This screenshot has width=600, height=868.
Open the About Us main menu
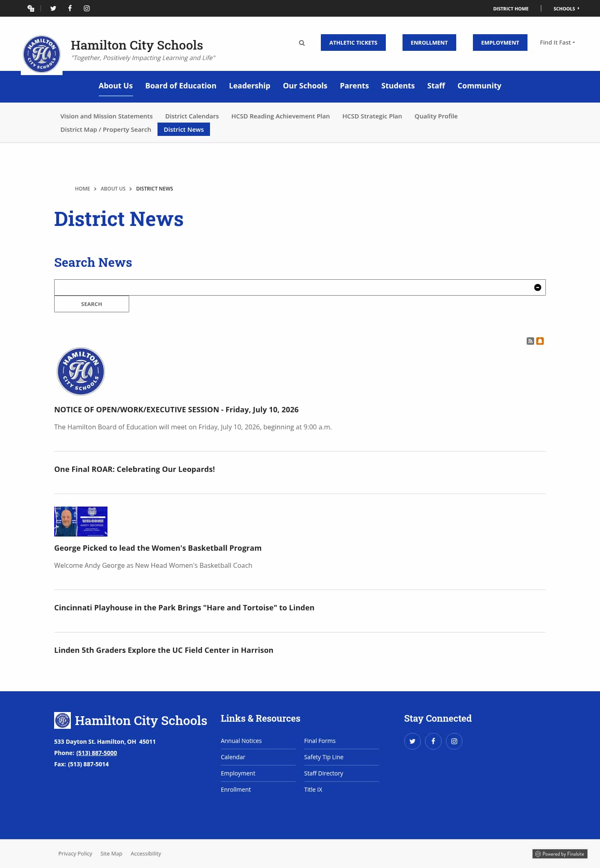115,86
